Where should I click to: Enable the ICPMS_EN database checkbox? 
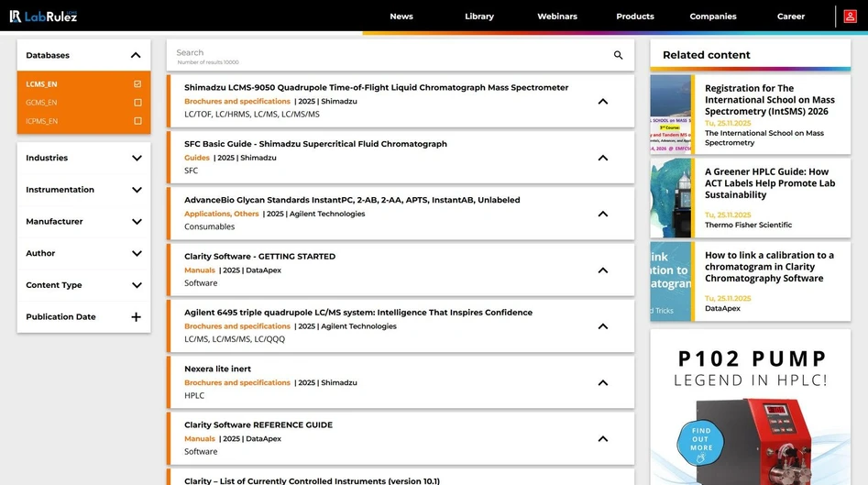pos(137,121)
